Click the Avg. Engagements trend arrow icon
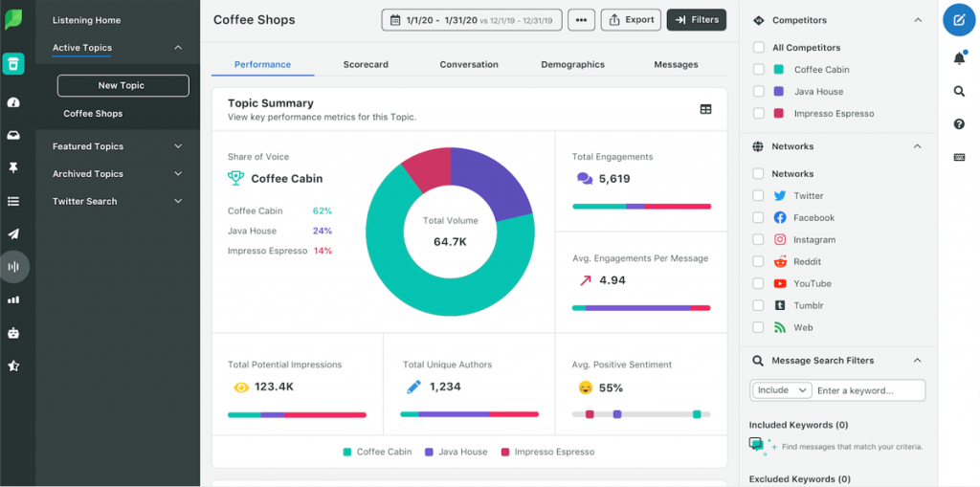The image size is (980, 487). click(585, 280)
